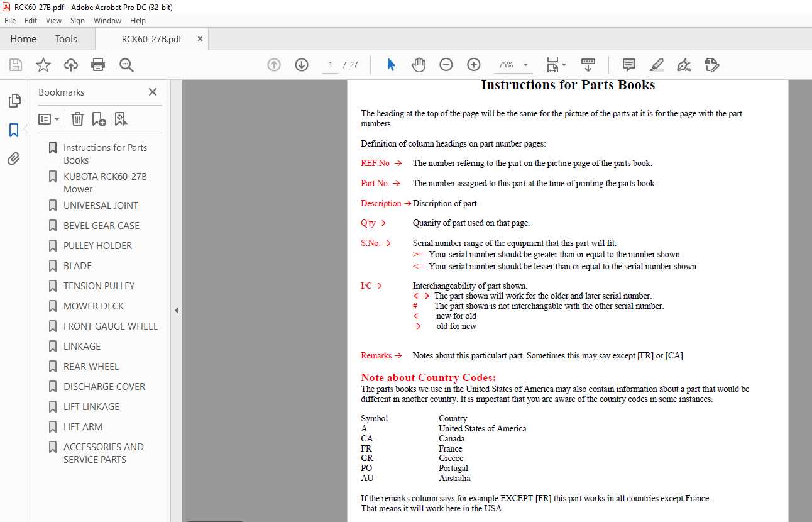
Task: Open the Window menu
Action: tap(107, 21)
